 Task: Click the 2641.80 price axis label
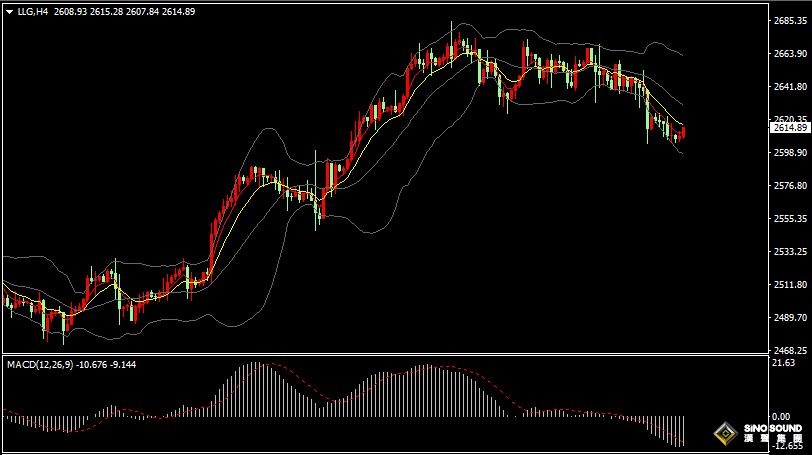pyautogui.click(x=790, y=87)
